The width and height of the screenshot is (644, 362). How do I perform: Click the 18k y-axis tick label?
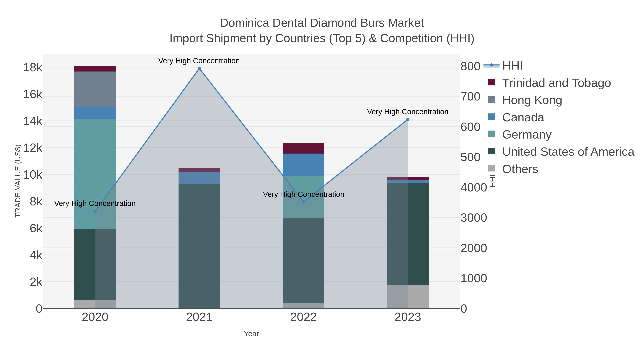[33, 68]
